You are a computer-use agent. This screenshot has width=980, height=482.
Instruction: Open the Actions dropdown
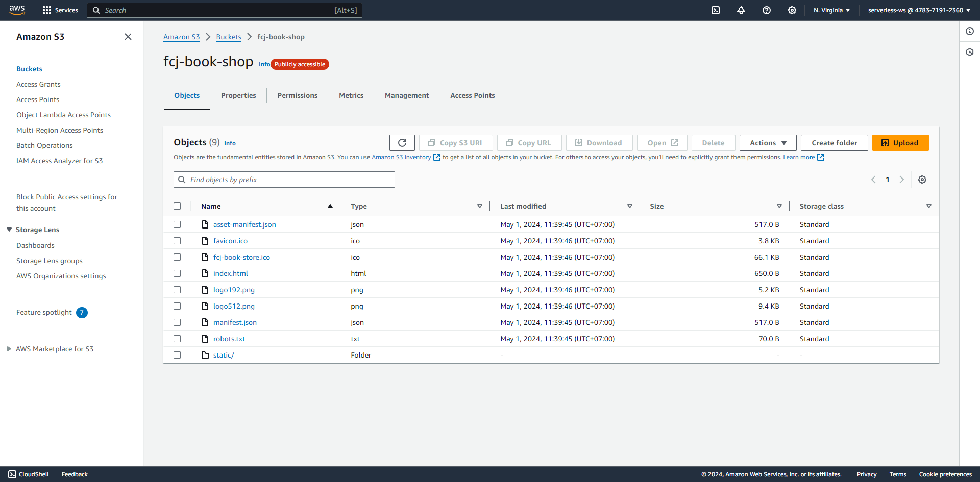(x=768, y=143)
